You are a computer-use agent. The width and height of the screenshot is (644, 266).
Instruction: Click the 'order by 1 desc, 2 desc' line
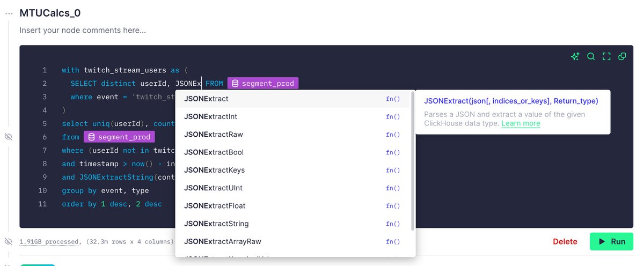coord(112,204)
